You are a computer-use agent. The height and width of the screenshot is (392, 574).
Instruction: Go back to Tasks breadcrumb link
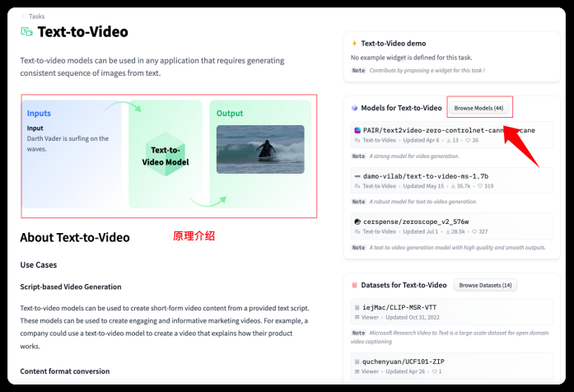click(x=36, y=16)
